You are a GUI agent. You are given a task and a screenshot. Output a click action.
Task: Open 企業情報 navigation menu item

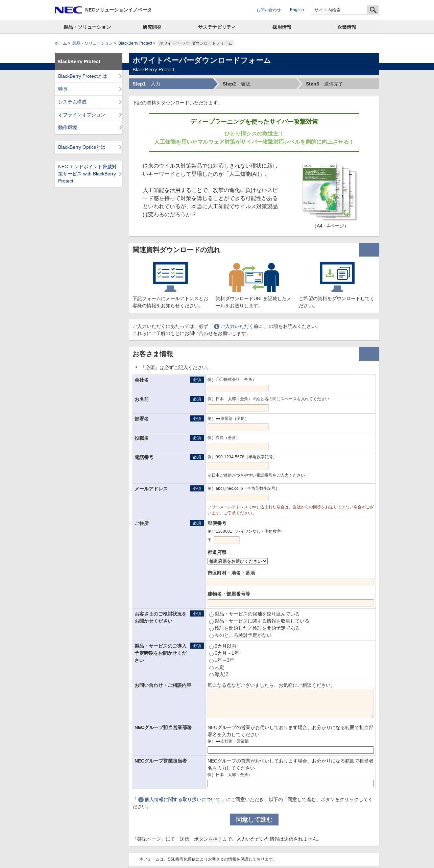pos(347,27)
